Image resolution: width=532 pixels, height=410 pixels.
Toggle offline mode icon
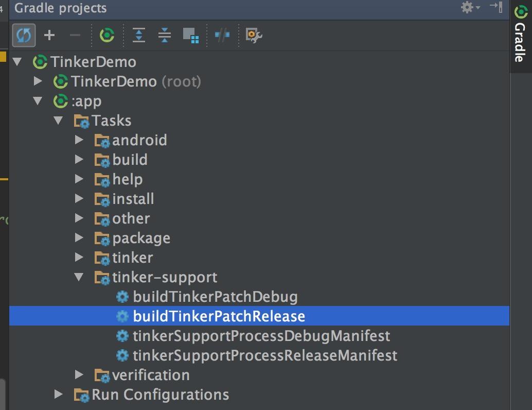pyautogui.click(x=222, y=35)
